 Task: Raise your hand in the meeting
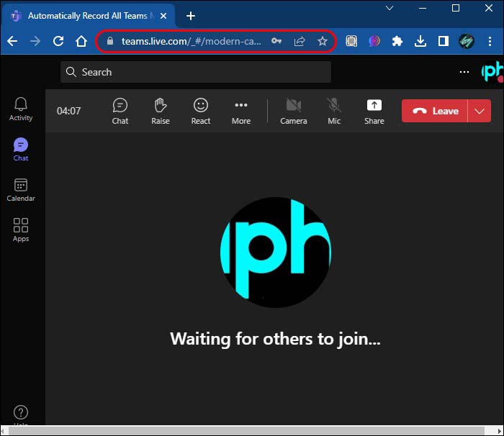pyautogui.click(x=161, y=112)
